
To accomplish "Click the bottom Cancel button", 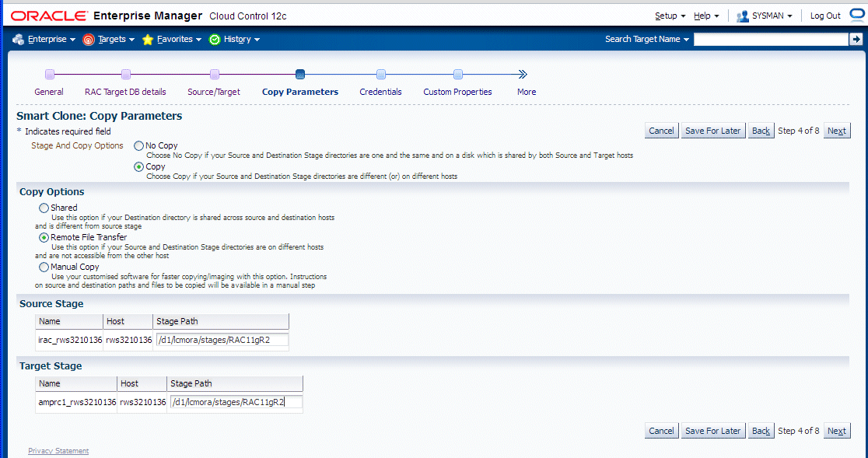I will (x=662, y=431).
